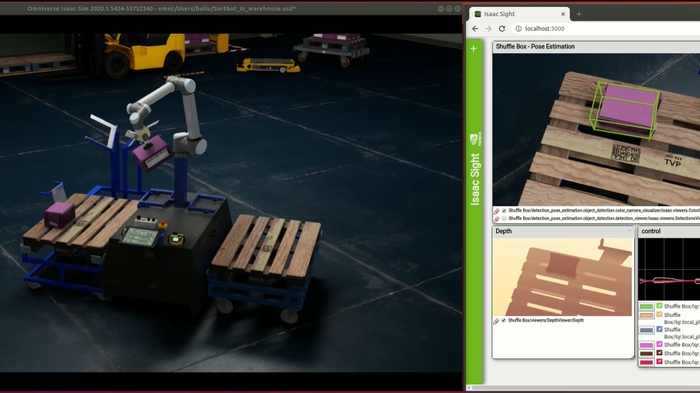Go forward in the browser
The width and height of the screenshot is (700, 393).
[x=488, y=29]
